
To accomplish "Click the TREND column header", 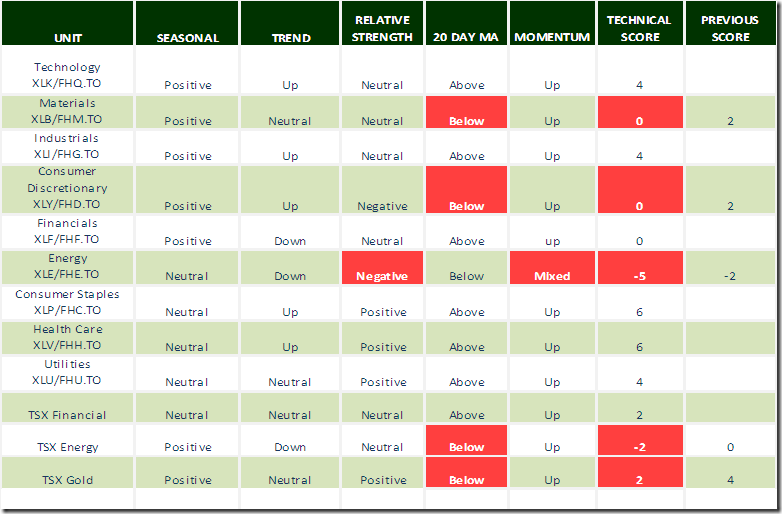I will pos(291,38).
